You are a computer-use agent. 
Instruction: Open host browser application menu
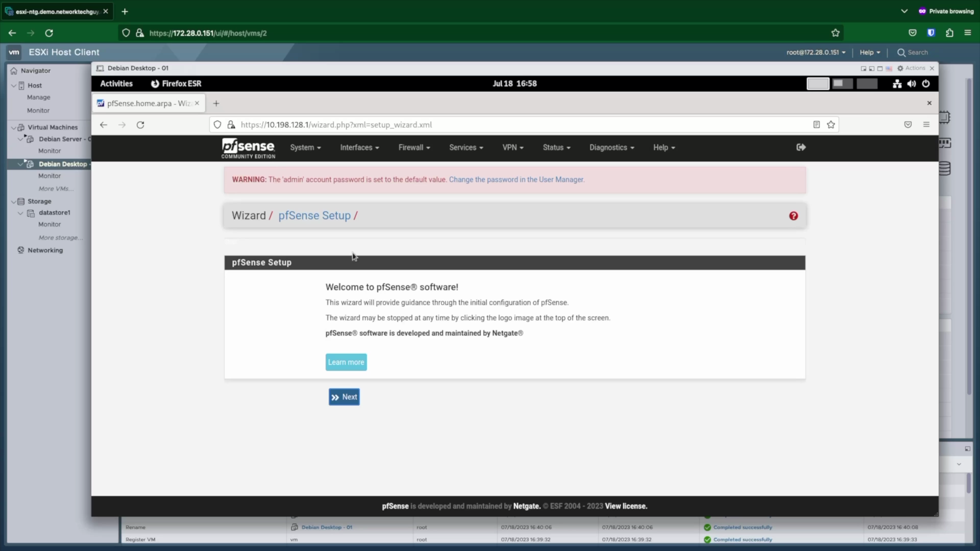[967, 33]
